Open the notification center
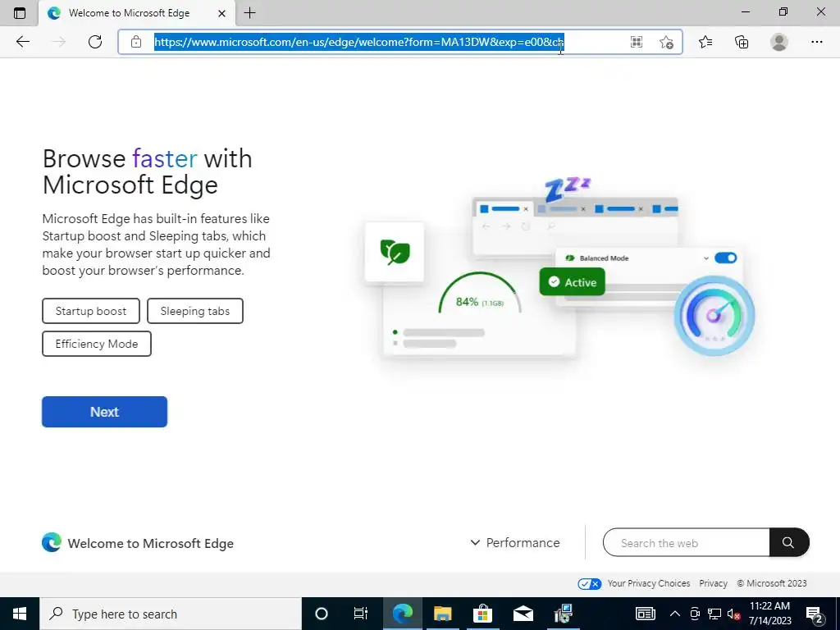The width and height of the screenshot is (840, 630). click(815, 614)
